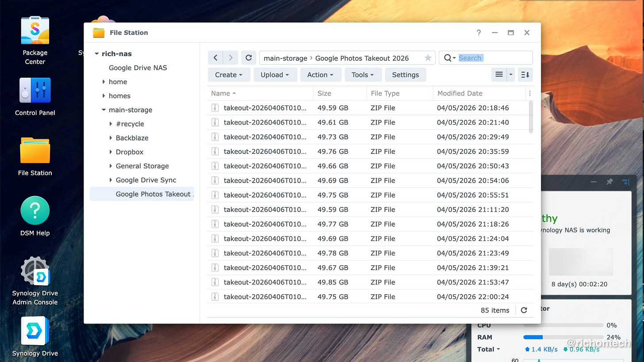644x362 pixels.
Task: Go forward to next folder
Action: [x=230, y=58]
